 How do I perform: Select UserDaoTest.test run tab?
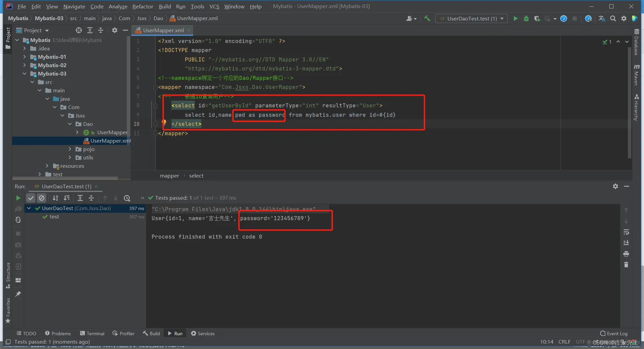pos(66,186)
